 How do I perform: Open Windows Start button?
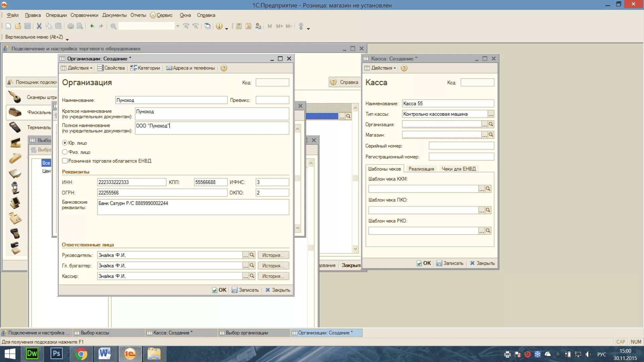pyautogui.click(x=10, y=354)
